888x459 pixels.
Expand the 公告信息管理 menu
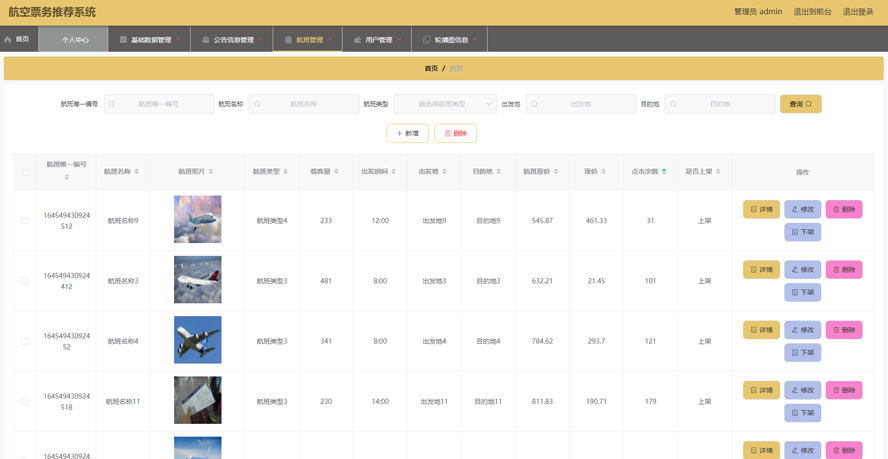(232, 40)
